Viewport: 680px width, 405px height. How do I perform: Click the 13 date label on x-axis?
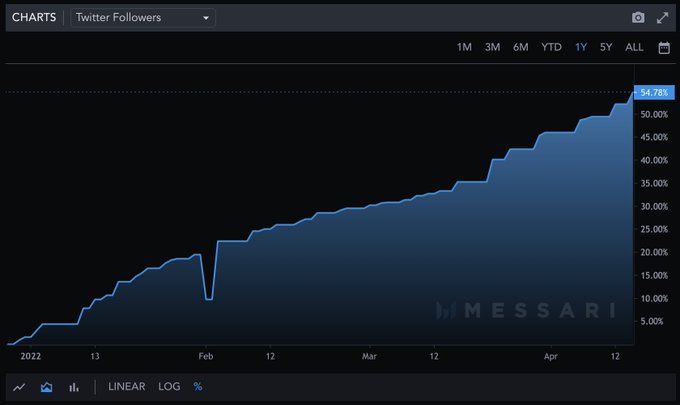pyautogui.click(x=95, y=356)
